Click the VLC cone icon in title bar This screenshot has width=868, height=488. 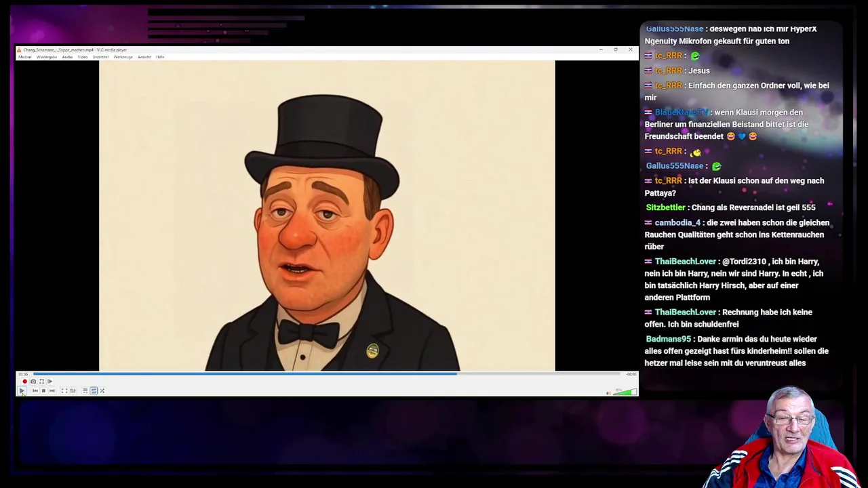click(x=19, y=49)
